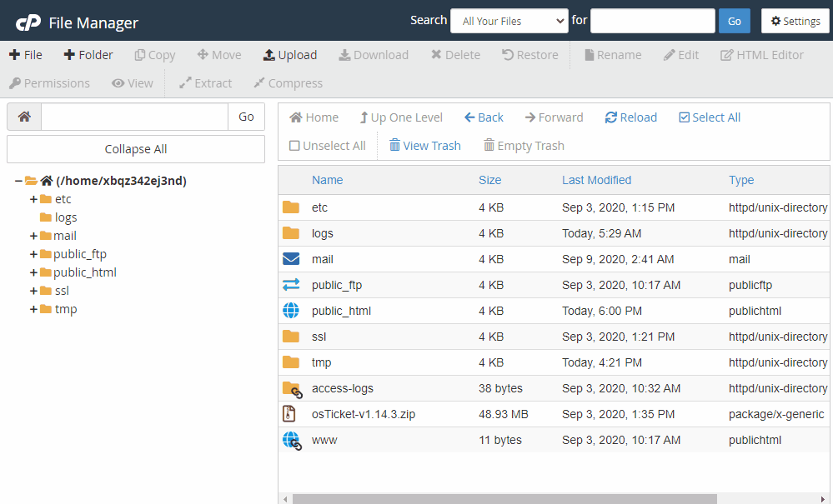This screenshot has height=504, width=833.
Task: Click the Extract toolbar item
Action: coord(206,83)
